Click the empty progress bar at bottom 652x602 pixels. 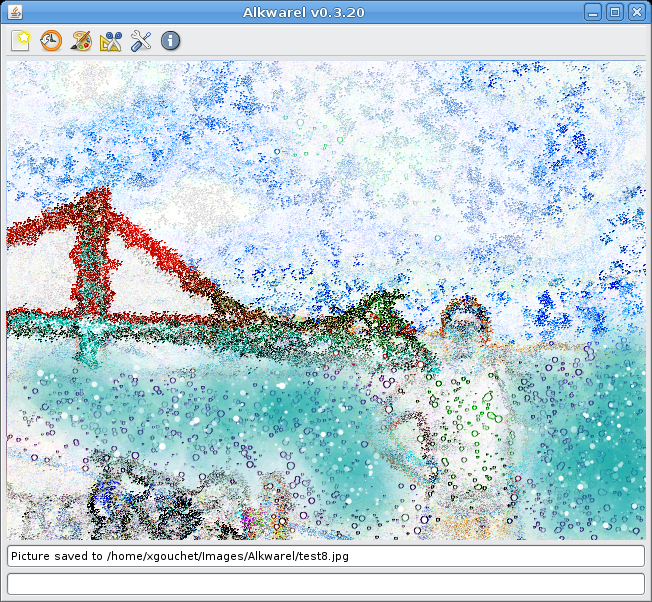325,583
